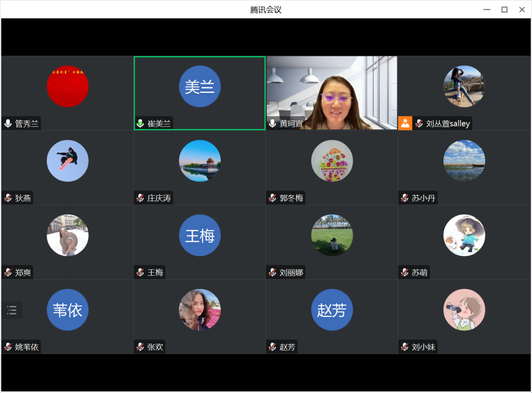Screen dimensions: 532x393
Task: Click the name label 庄庆涛
Action: (x=159, y=198)
